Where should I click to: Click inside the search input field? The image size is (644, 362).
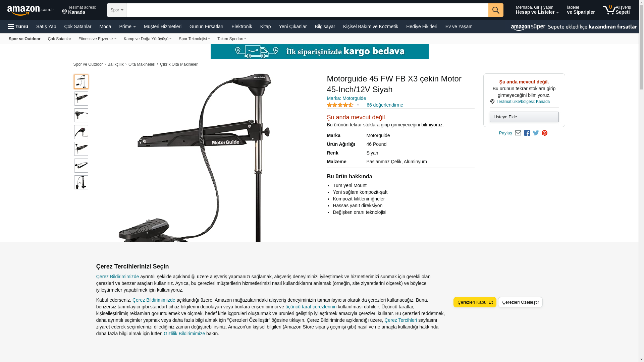click(307, 10)
